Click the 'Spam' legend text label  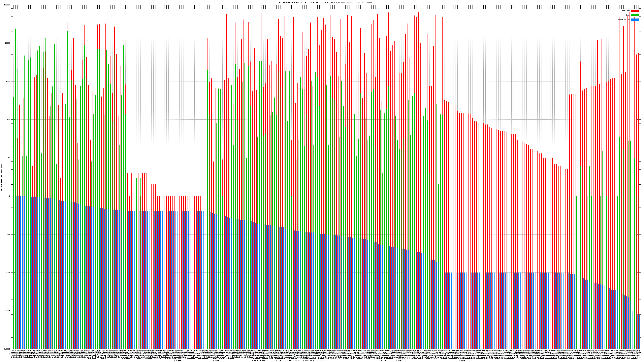628,15
